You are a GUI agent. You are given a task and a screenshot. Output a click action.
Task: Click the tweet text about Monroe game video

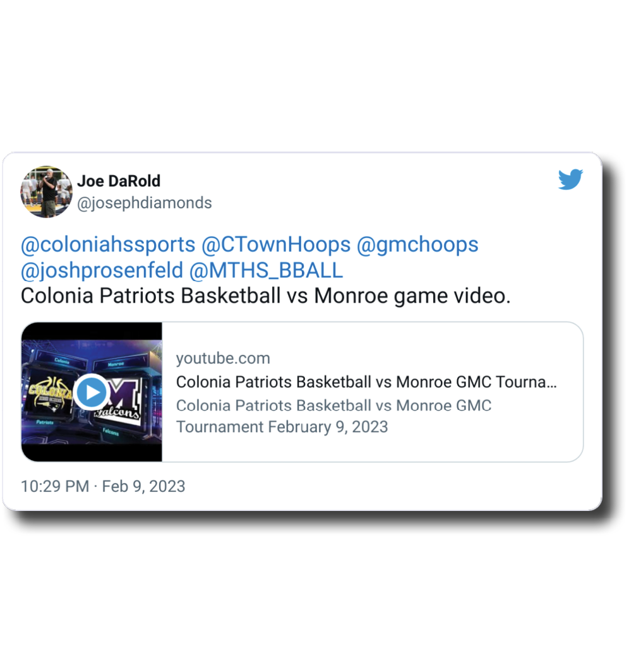266,296
